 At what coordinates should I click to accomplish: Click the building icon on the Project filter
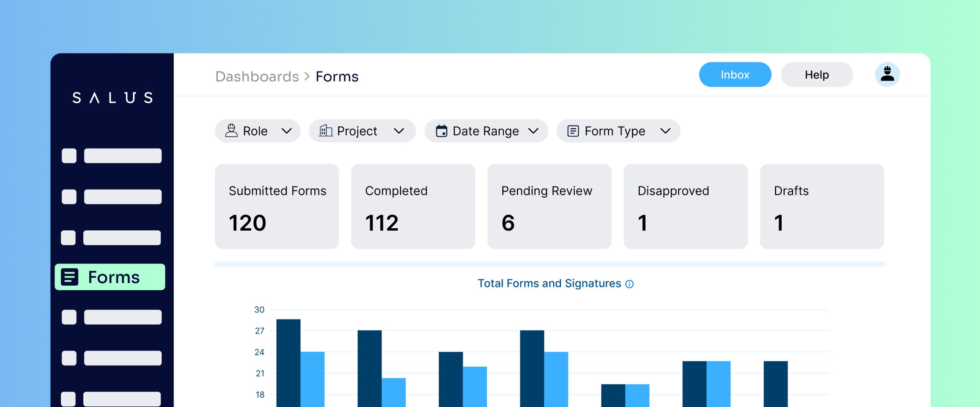pos(325,131)
